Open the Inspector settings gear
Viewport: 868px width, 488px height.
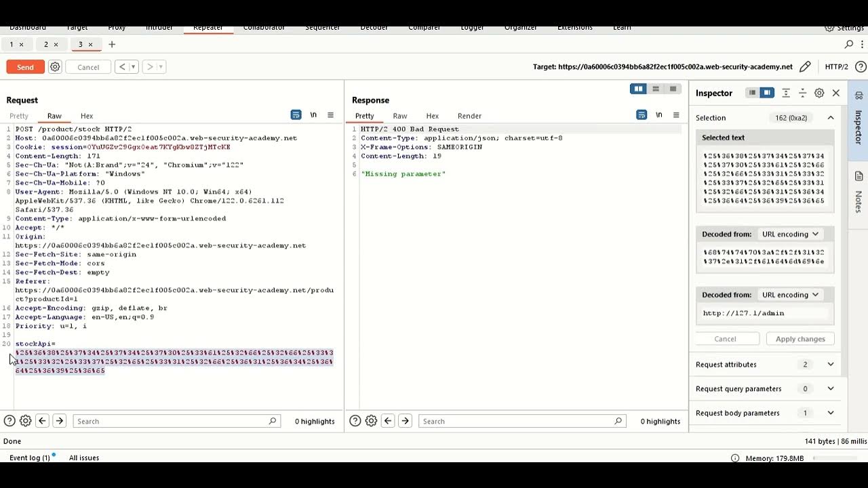819,93
